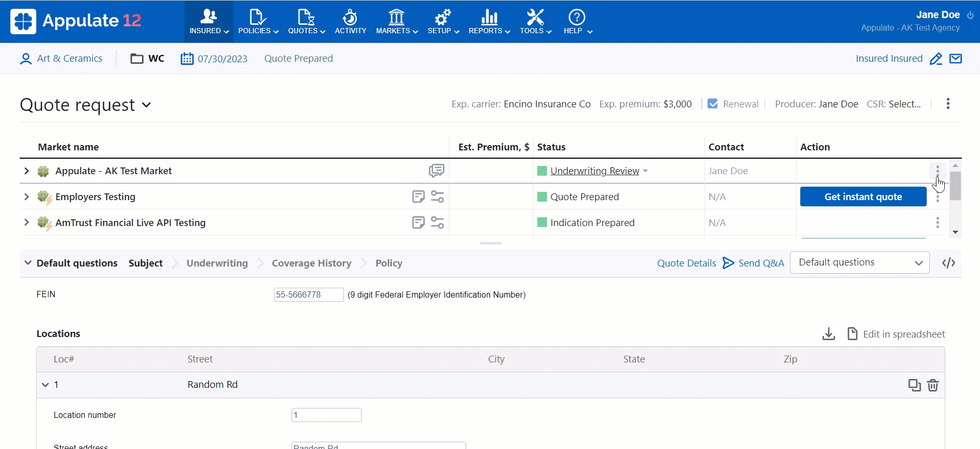This screenshot has width=980, height=449.
Task: Open the CSR Select dropdown
Action: 904,104
